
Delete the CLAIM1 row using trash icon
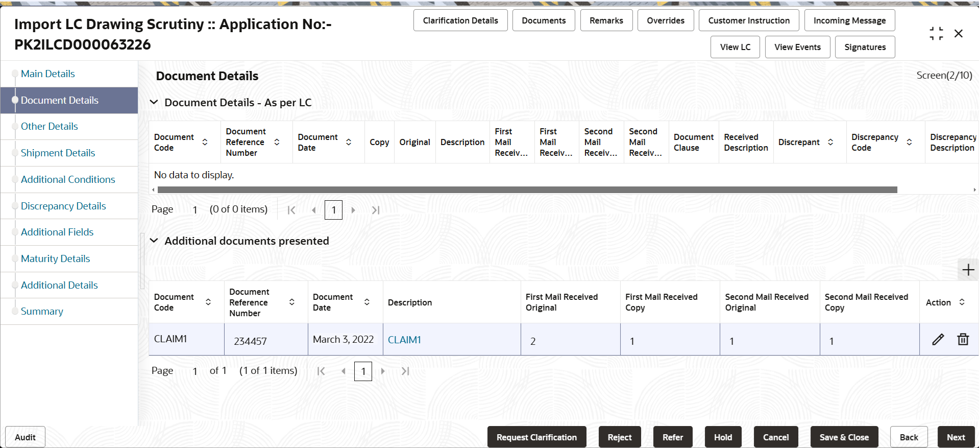pos(963,340)
